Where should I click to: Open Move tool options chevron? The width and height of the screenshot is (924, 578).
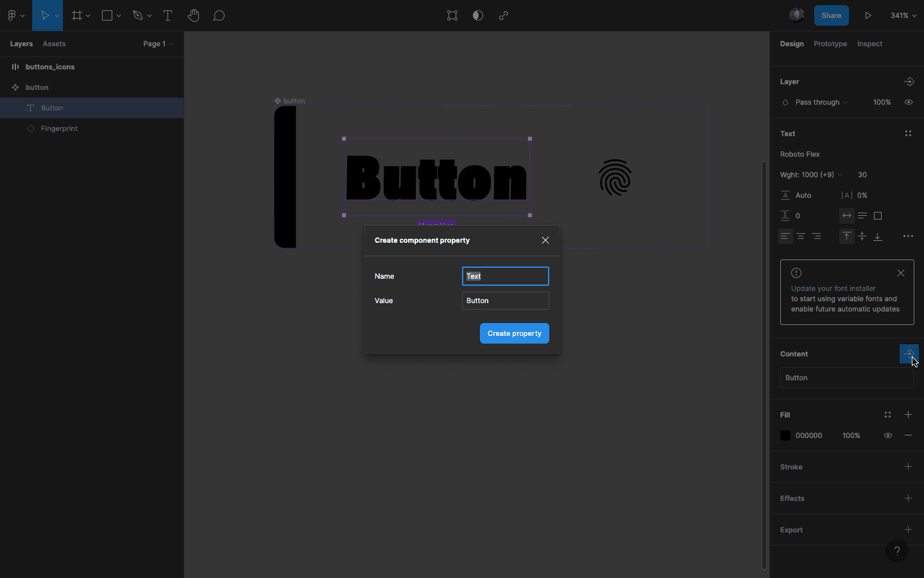coord(57,15)
